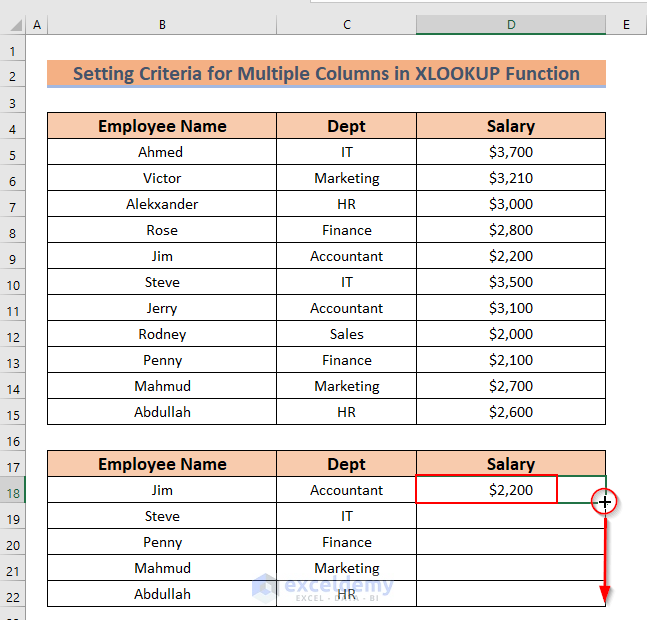Click the title cell about XLOOKUP Function
This screenshot has width=647, height=620.
(x=326, y=74)
